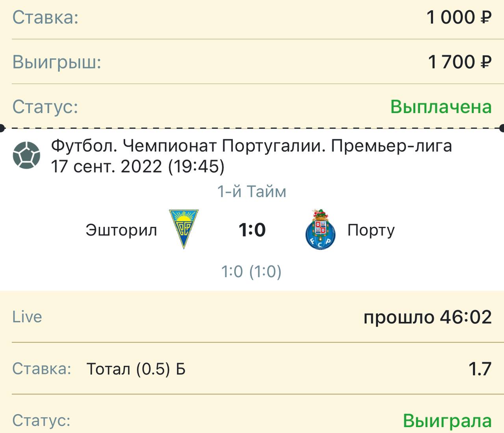The height and width of the screenshot is (433, 504).
Task: Tap the Live label
Action: click(x=27, y=317)
